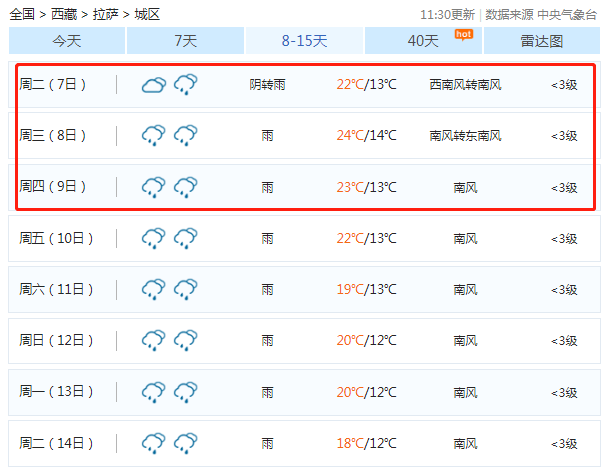Click the rain icon for 周二 (7日)
The width and height of the screenshot is (608, 475).
click(x=186, y=85)
